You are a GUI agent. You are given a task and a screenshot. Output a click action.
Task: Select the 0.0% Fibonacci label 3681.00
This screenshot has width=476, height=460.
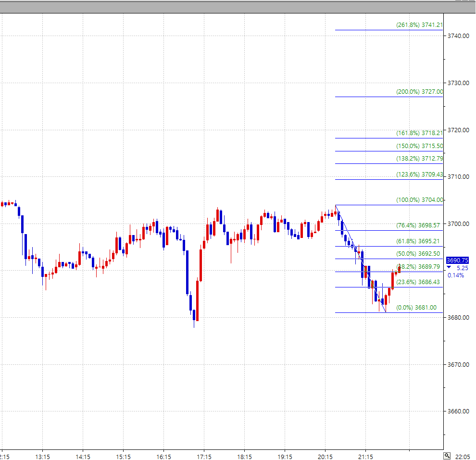(416, 308)
